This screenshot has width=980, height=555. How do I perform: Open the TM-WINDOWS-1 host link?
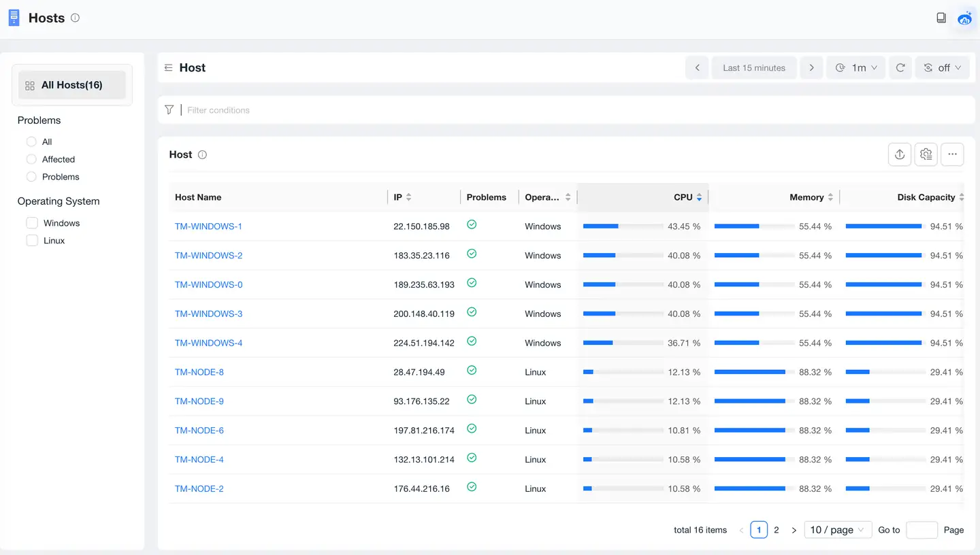tap(208, 226)
